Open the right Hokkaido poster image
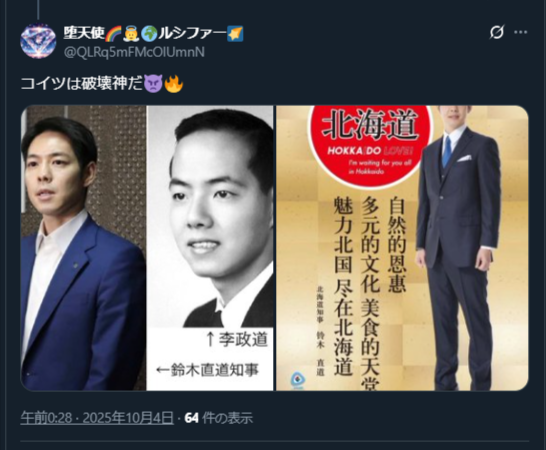The width and height of the screenshot is (546, 450). tap(402, 248)
